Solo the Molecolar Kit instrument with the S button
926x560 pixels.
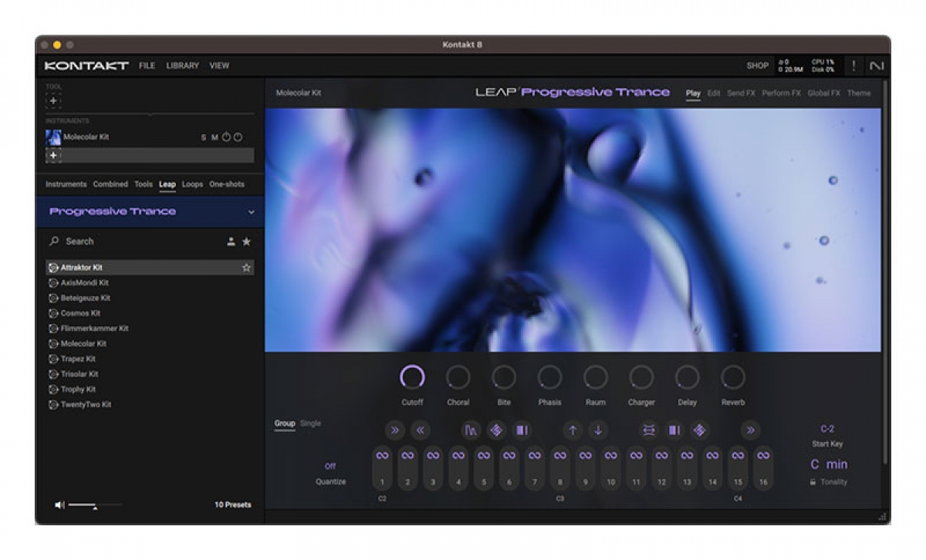[204, 137]
